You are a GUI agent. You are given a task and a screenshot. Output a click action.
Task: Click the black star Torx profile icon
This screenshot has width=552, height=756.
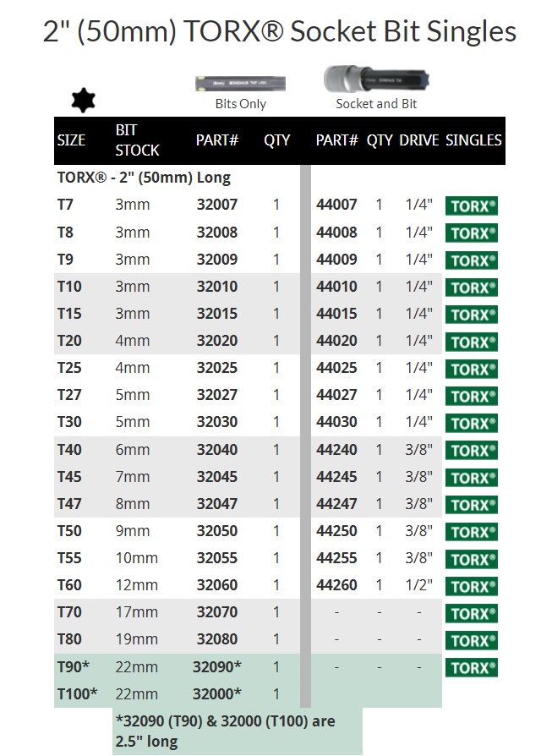[83, 99]
